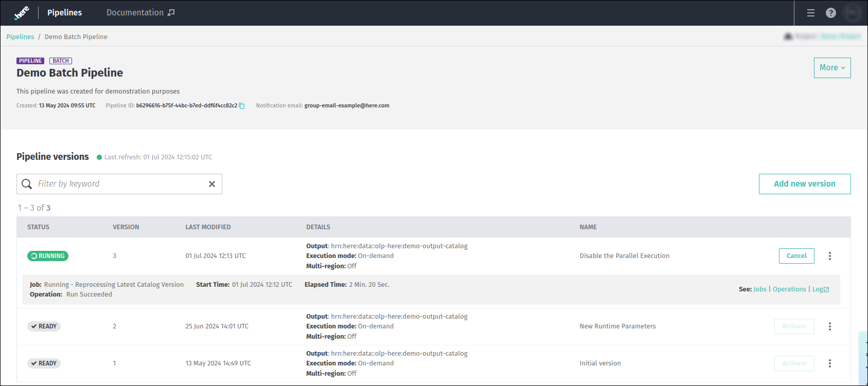Select the Demo Batch Pipeline title

(69, 73)
